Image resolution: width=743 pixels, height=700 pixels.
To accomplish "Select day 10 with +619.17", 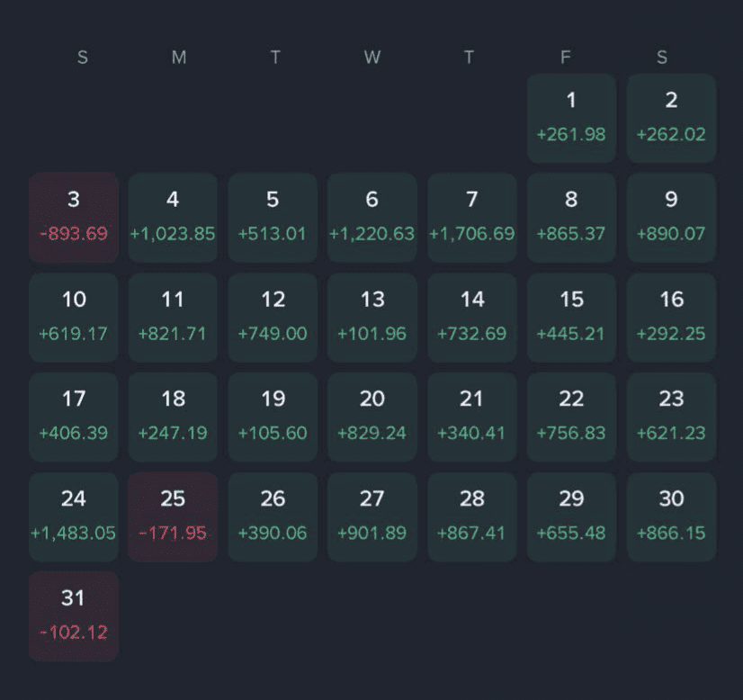I will coord(74,317).
